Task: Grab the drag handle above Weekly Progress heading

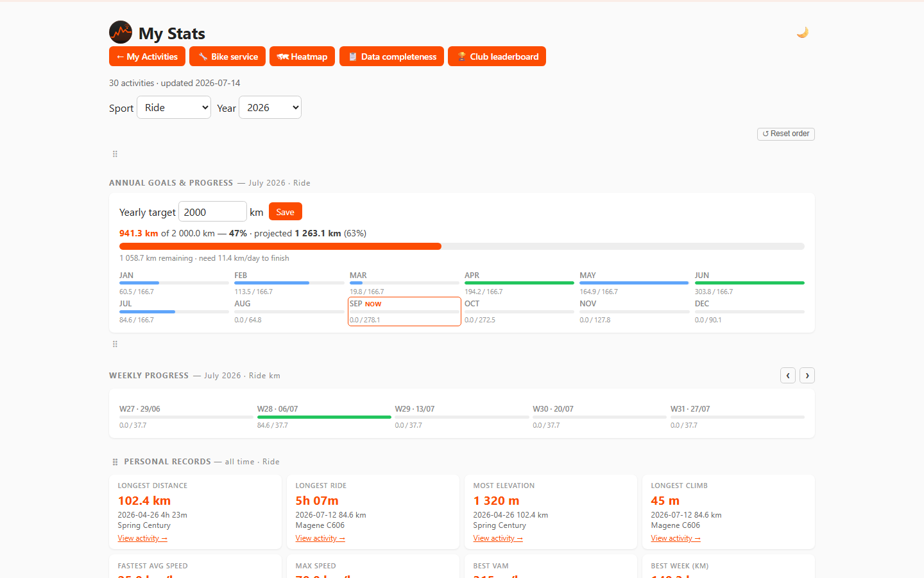Action: (115, 344)
